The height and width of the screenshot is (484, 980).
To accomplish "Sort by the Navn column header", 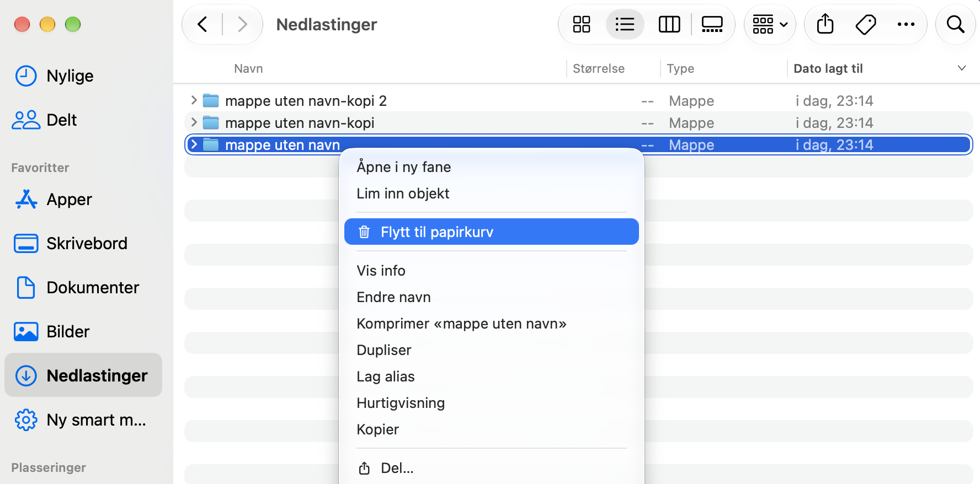I will click(248, 68).
